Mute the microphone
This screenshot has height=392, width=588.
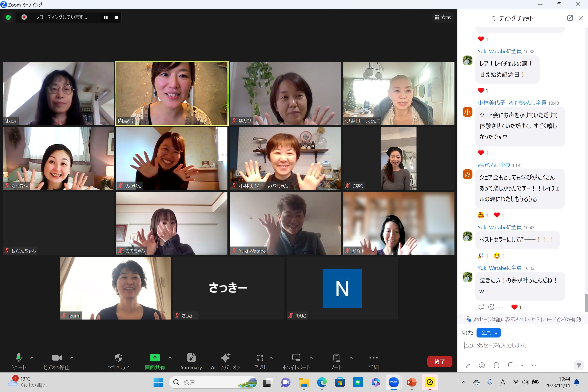(19, 358)
